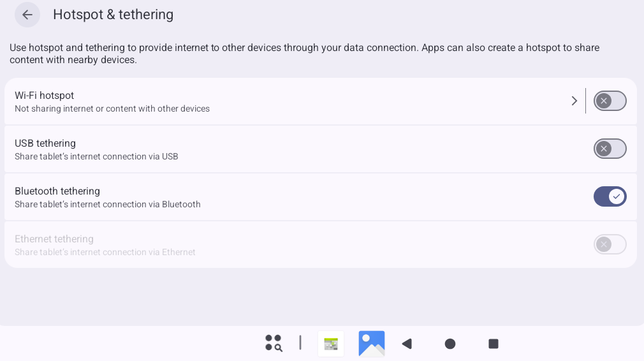Go back using the arrow beside Hotspot & tethering
Viewport: 644px width, 361px height.
tap(27, 15)
